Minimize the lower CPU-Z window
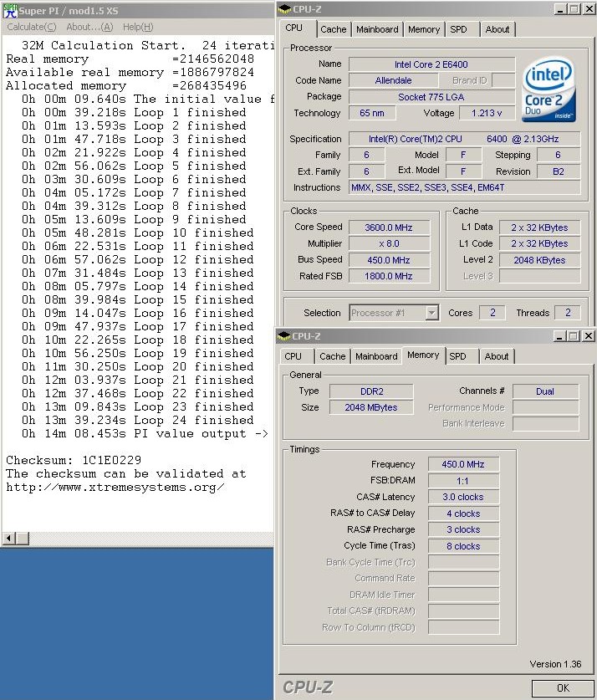The image size is (597, 700). point(560,335)
